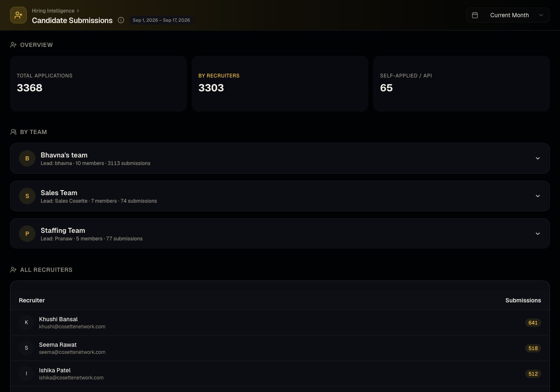
Task: Click the All Recruiters section icon
Action: pyautogui.click(x=13, y=270)
